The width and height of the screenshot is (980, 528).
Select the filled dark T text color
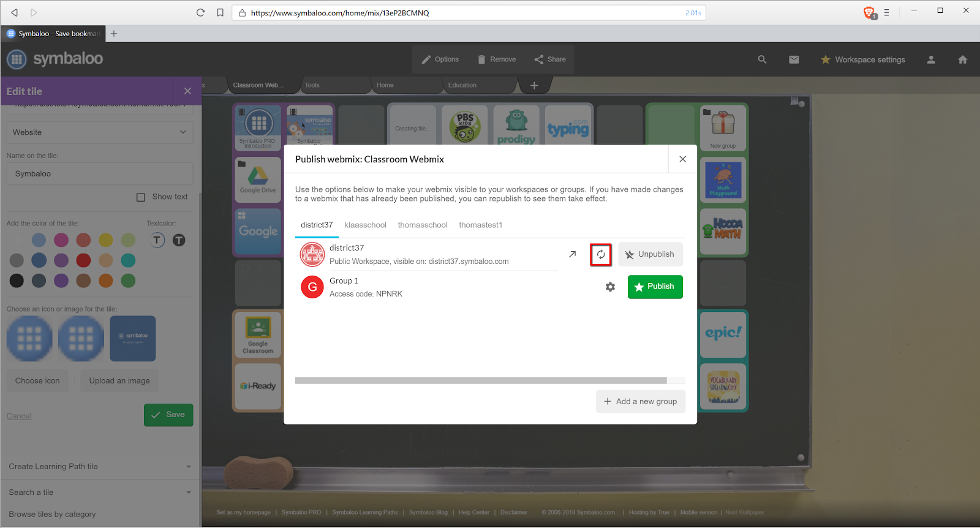(x=179, y=240)
